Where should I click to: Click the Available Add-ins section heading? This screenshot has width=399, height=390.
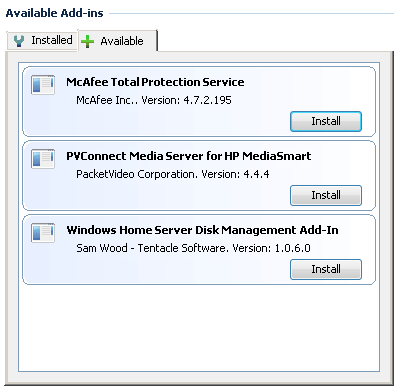(55, 13)
